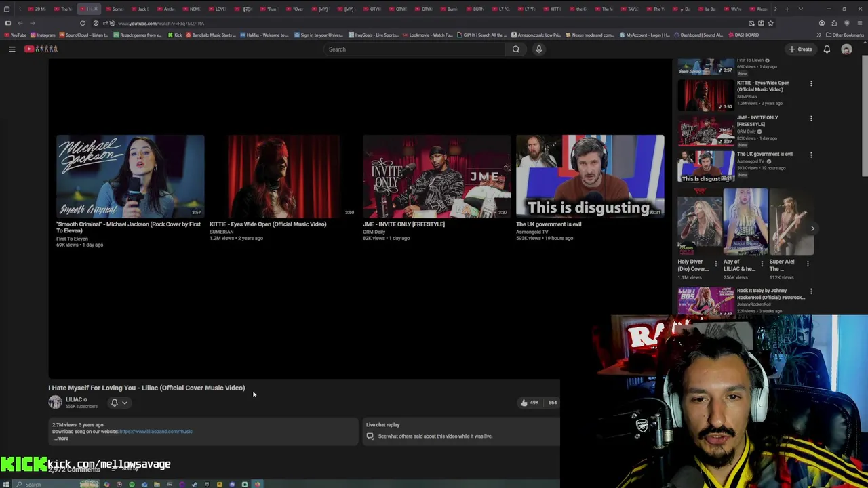Screen dimensions: 868x488
Task: Open more options for Holy Diver short
Action: (715, 264)
